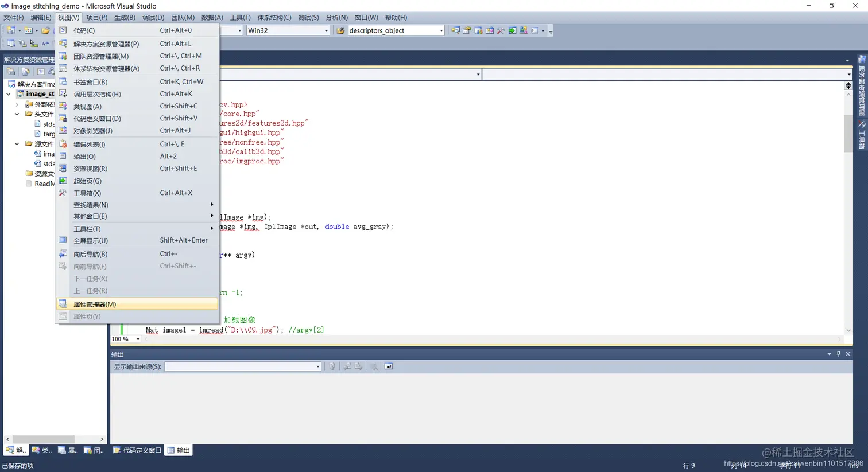Click View Code icon in Solution Explorer toolbar
The width and height of the screenshot is (868, 472).
coord(41,72)
